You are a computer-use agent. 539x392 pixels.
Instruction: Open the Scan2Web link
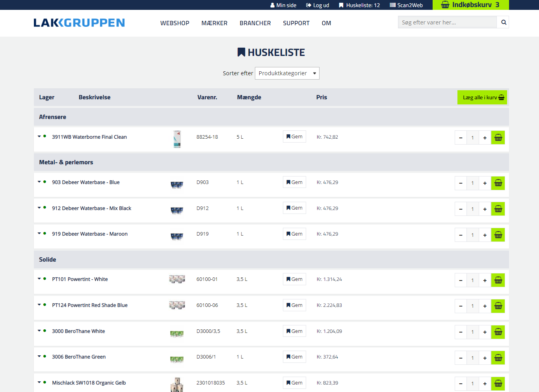(406, 5)
